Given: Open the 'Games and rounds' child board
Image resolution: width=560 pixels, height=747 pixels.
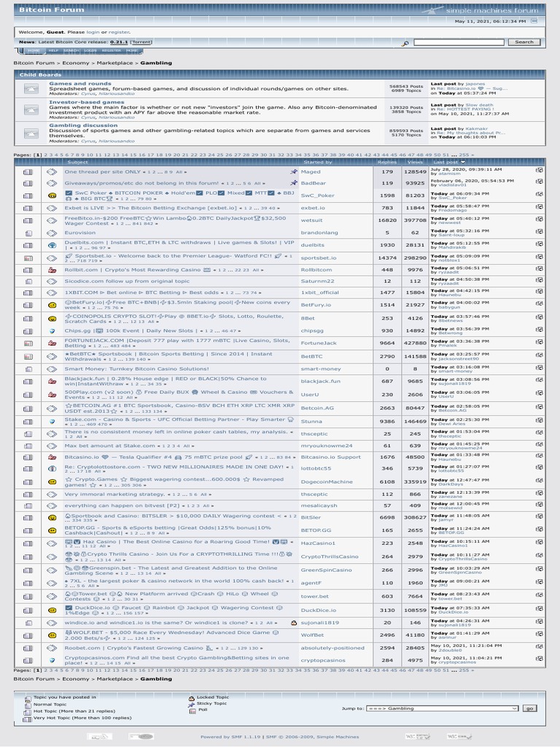Looking at the screenshot, I should tap(80, 83).
